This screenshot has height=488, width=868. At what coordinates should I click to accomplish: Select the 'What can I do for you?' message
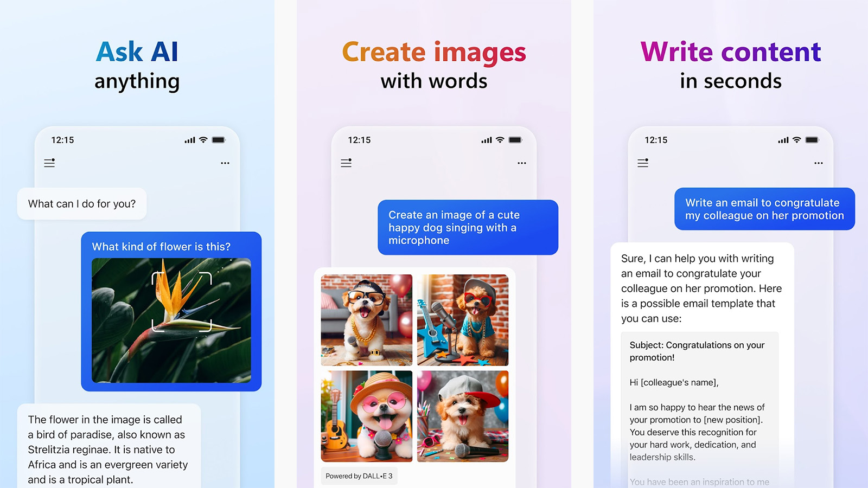tap(82, 204)
